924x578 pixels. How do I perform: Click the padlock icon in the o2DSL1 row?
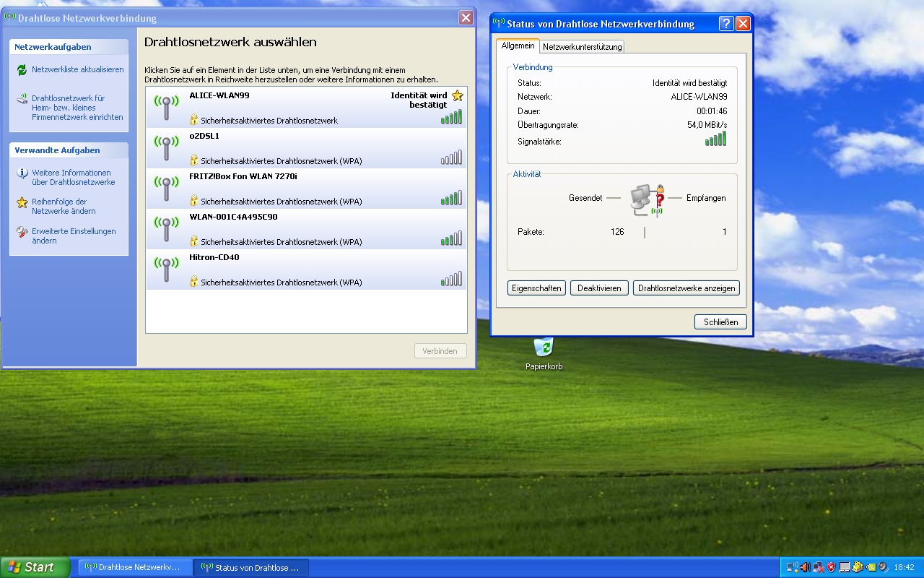pyautogui.click(x=193, y=160)
